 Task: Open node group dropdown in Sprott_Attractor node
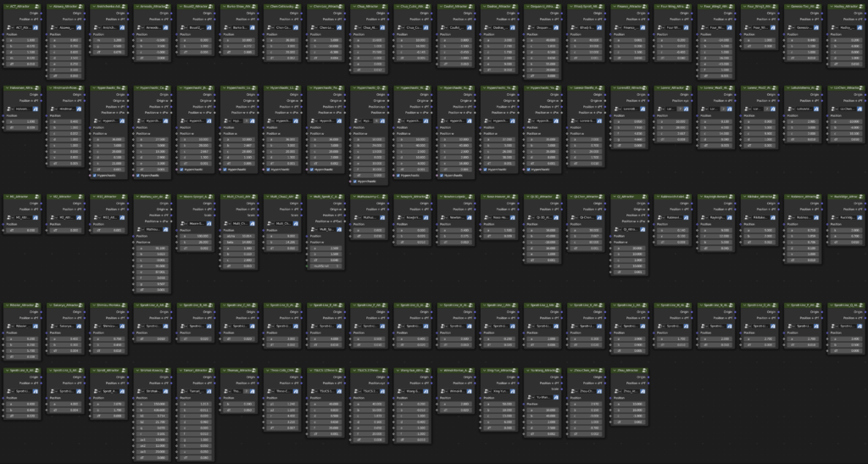click(95, 391)
